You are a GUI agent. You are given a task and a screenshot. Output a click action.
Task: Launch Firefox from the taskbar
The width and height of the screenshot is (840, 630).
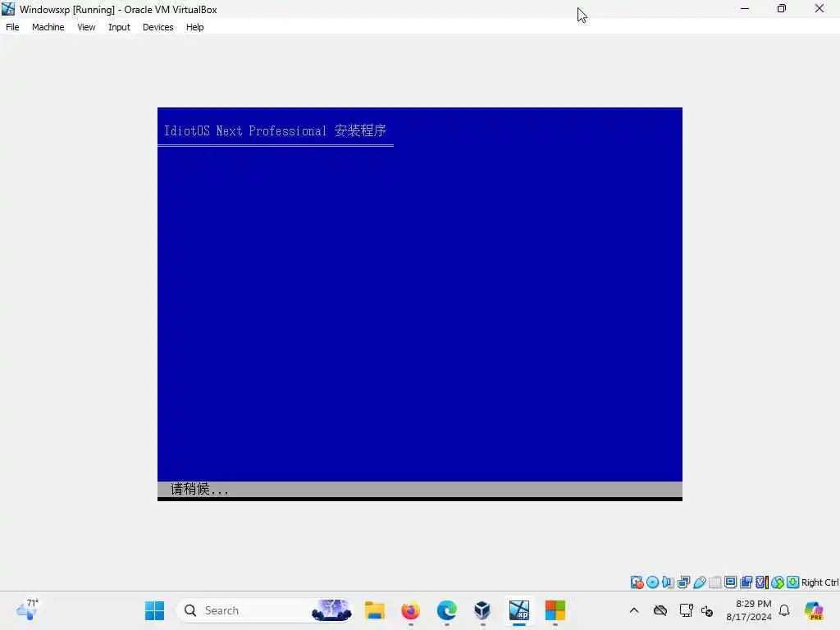click(x=410, y=610)
